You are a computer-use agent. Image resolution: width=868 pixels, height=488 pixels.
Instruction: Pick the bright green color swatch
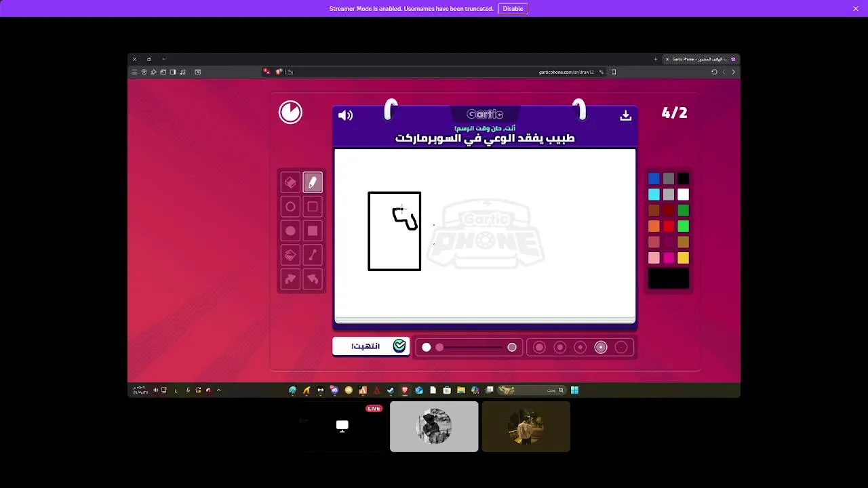684,226
